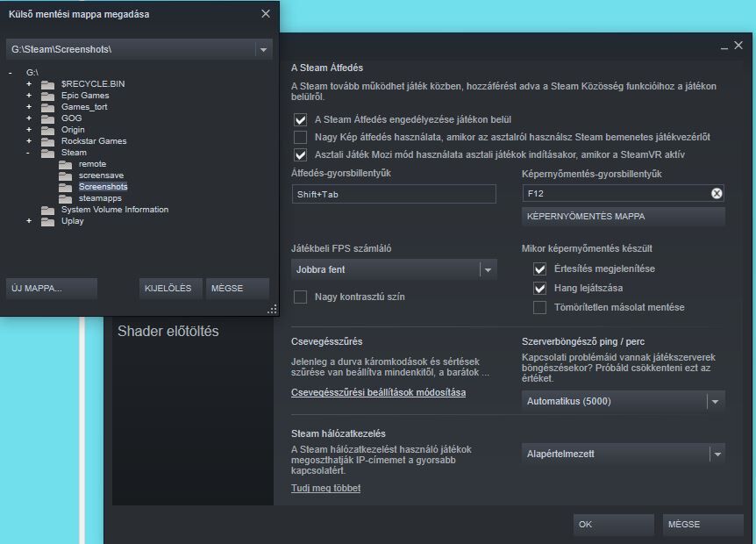Open the Tudj meg többet link
The width and height of the screenshot is (756, 544).
click(326, 488)
